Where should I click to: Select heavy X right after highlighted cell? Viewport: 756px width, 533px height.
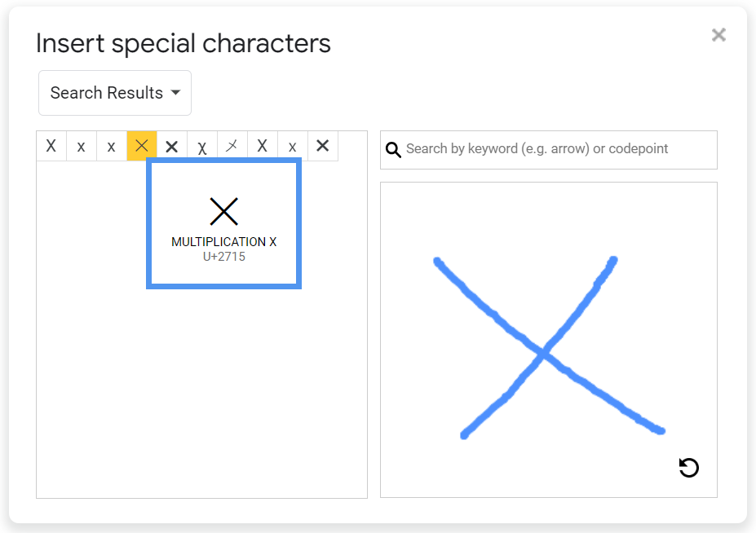172,147
